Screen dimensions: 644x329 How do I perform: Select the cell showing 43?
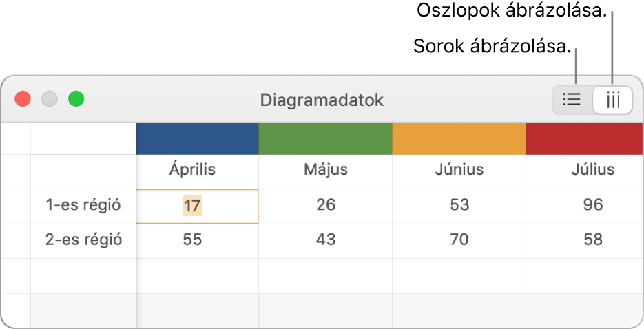(x=326, y=240)
